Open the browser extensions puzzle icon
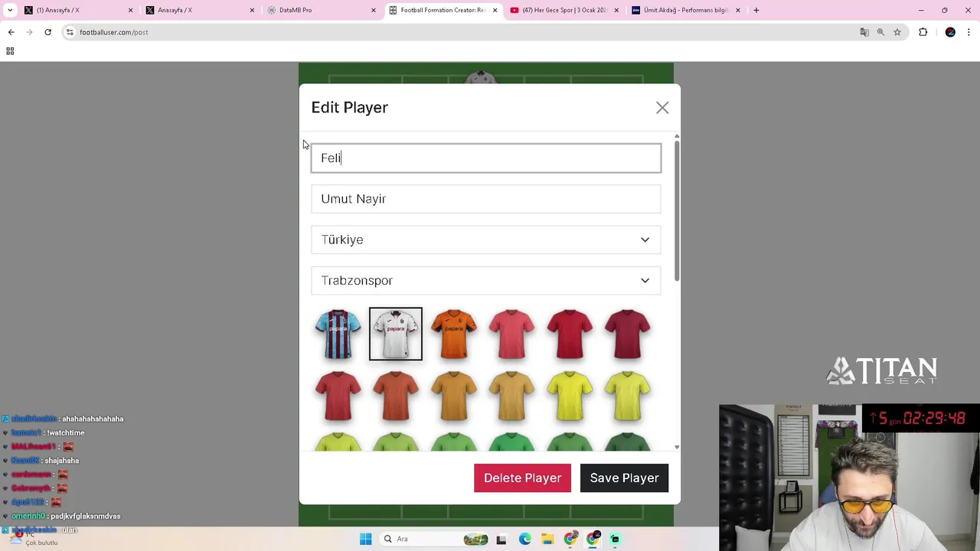 click(923, 32)
